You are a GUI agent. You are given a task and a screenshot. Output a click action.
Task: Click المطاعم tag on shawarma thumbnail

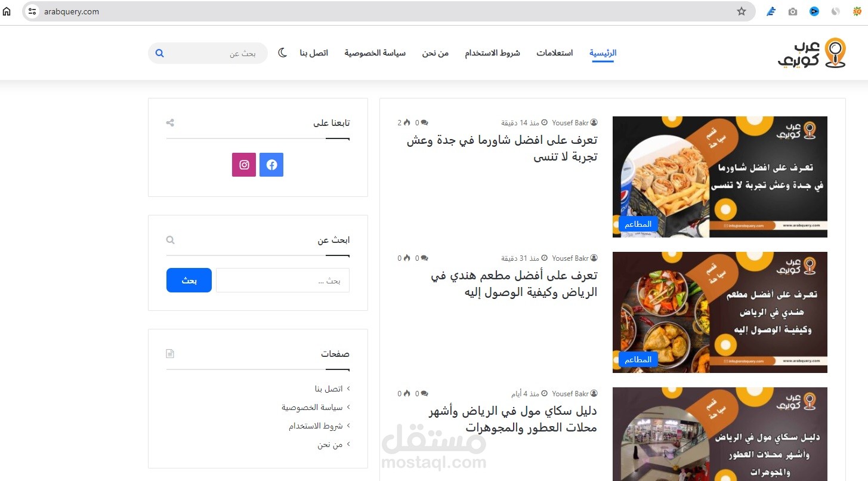(638, 224)
